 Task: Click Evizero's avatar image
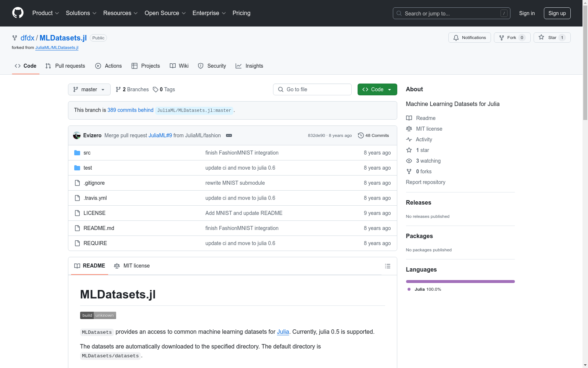coord(77,135)
